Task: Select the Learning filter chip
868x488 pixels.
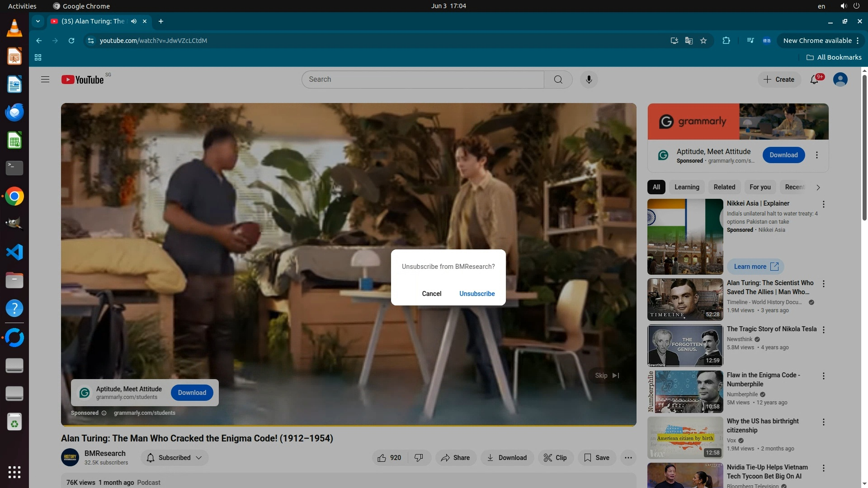Action: click(686, 187)
